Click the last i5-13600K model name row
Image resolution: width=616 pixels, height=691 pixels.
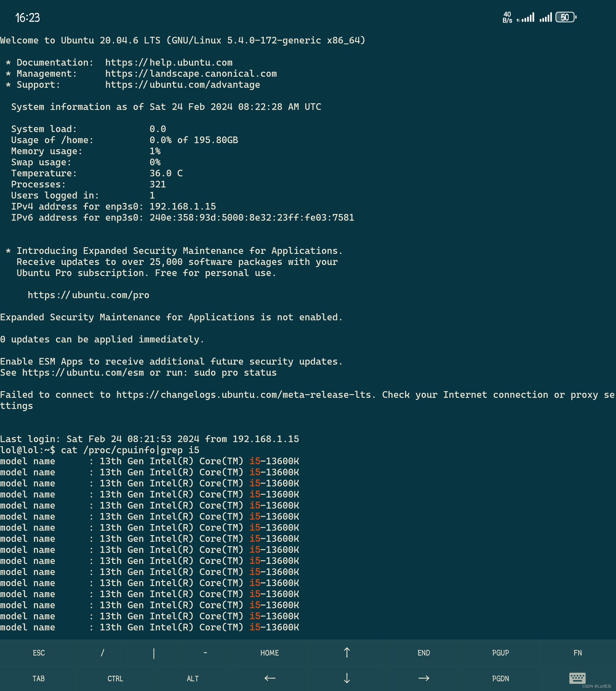[x=149, y=627]
